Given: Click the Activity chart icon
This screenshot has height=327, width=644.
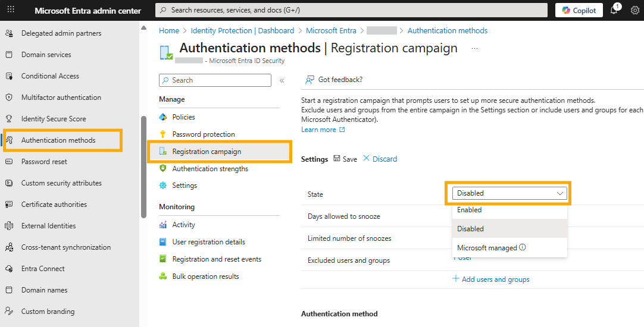Looking at the screenshot, I should [x=163, y=225].
